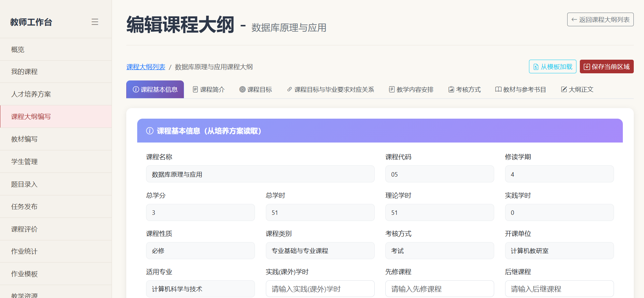Image resolution: width=644 pixels, height=298 pixels.
Task: Click the 总学时 field showing 51
Action: (x=320, y=212)
